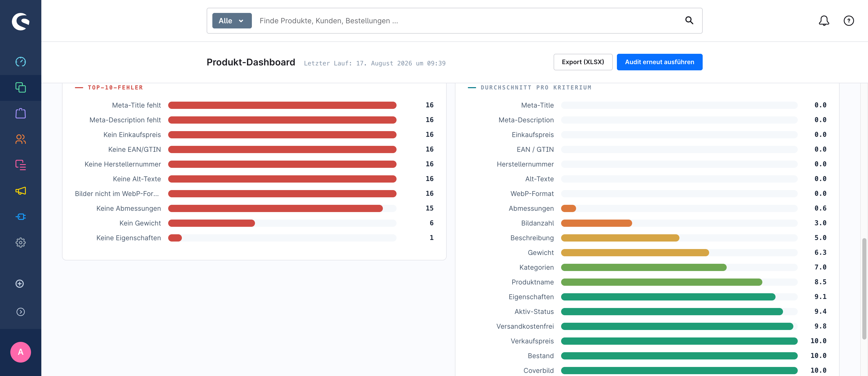Image resolution: width=868 pixels, height=376 pixels.
Task: Open the help question mark icon
Action: pyautogui.click(x=849, y=21)
